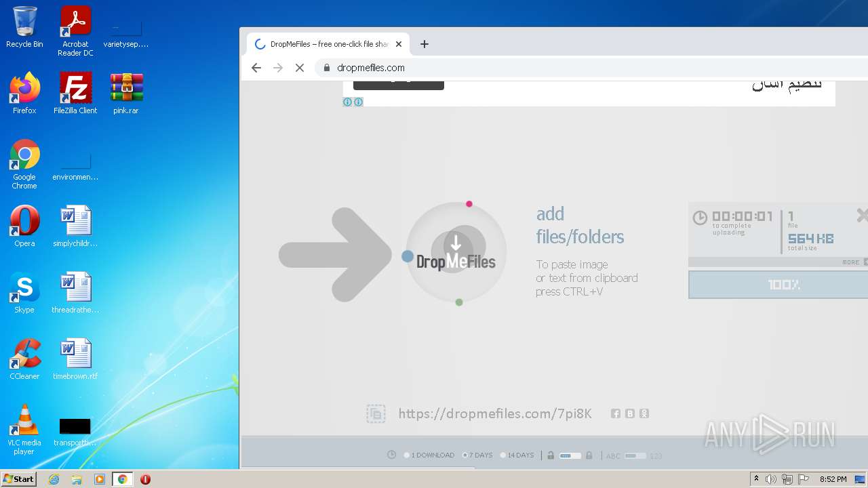Launch Firefox from desktop
The image size is (868, 488).
tap(24, 94)
